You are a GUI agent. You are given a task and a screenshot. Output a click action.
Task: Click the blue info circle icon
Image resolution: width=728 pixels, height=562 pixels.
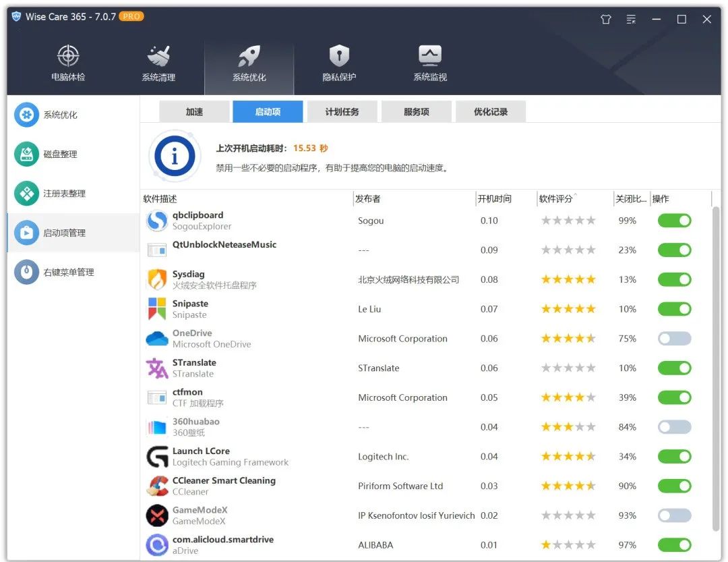[x=175, y=156]
